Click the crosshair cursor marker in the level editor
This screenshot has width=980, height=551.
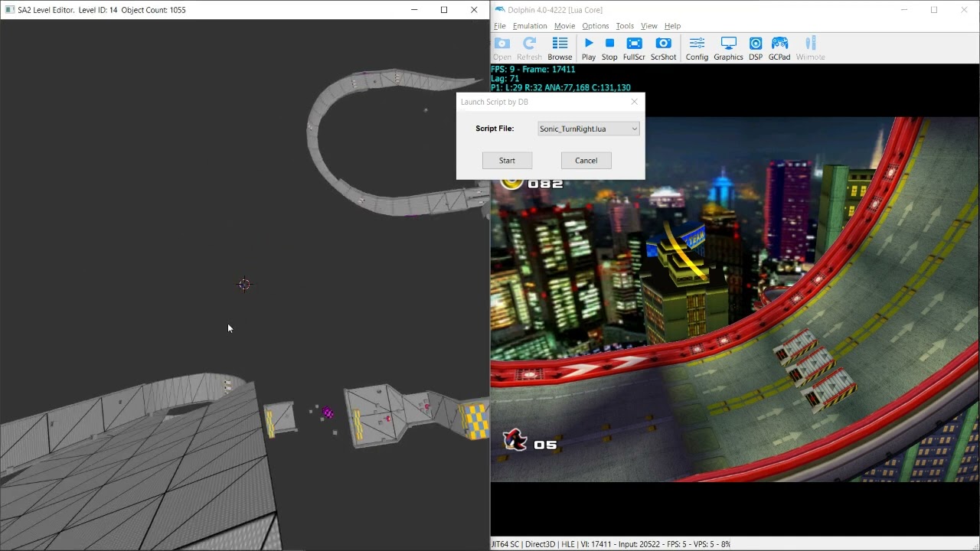244,285
